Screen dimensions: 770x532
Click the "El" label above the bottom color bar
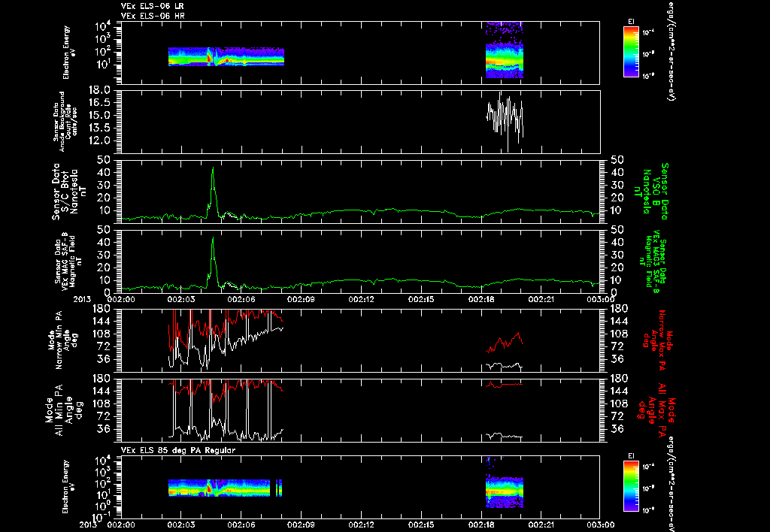[x=631, y=456]
